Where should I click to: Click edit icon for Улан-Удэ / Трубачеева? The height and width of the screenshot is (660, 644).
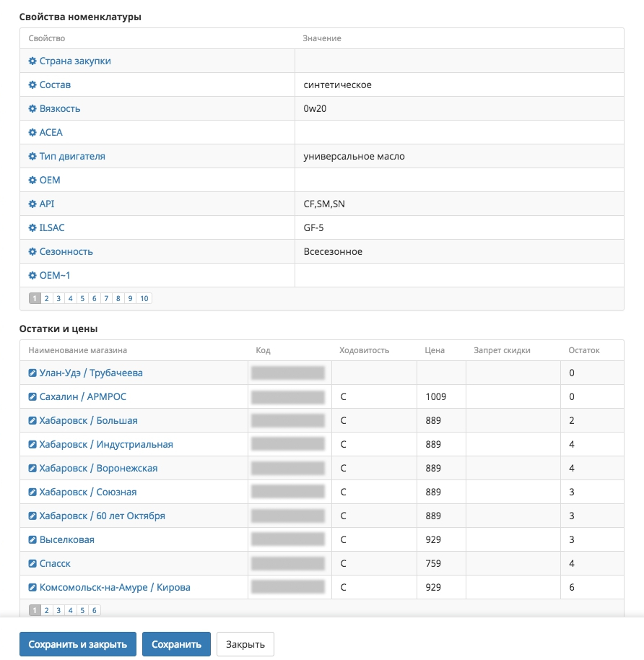(32, 373)
